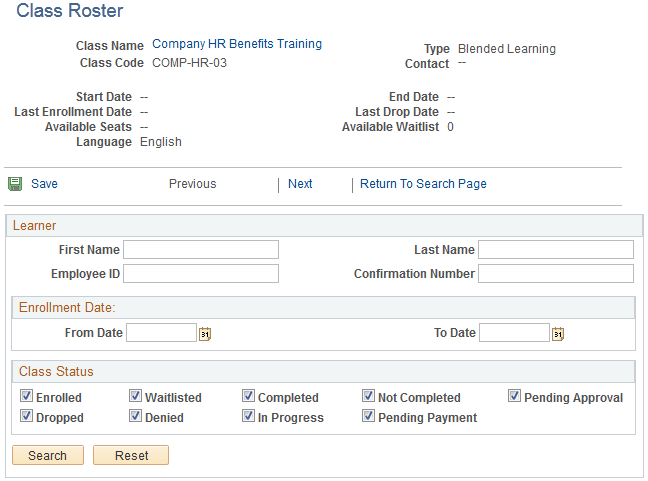Uncheck the Enrolled status checkbox
Viewport: 648px width, 481px height.
coord(26,396)
